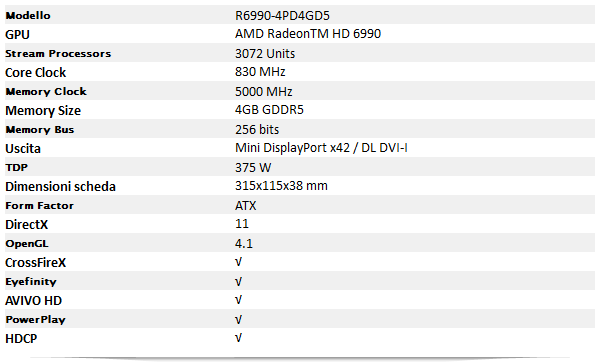Select the Mini DisplayPort x42 / DL DVI-I text
The image size is (602, 362).
point(321,148)
